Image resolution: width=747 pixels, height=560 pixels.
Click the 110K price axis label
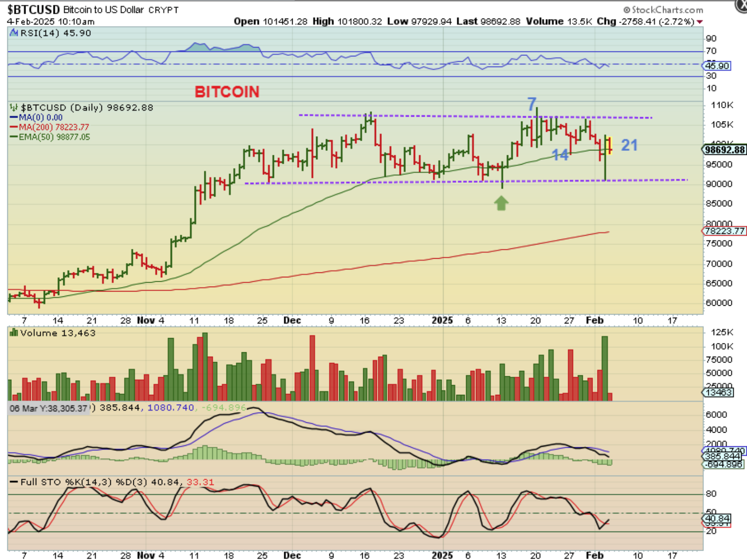722,105
